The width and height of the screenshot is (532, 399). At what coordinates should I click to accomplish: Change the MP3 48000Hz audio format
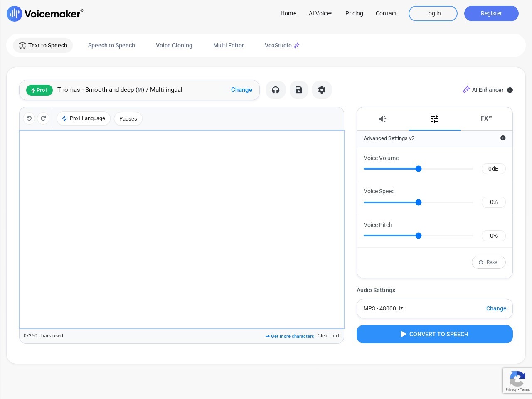pyautogui.click(x=496, y=308)
